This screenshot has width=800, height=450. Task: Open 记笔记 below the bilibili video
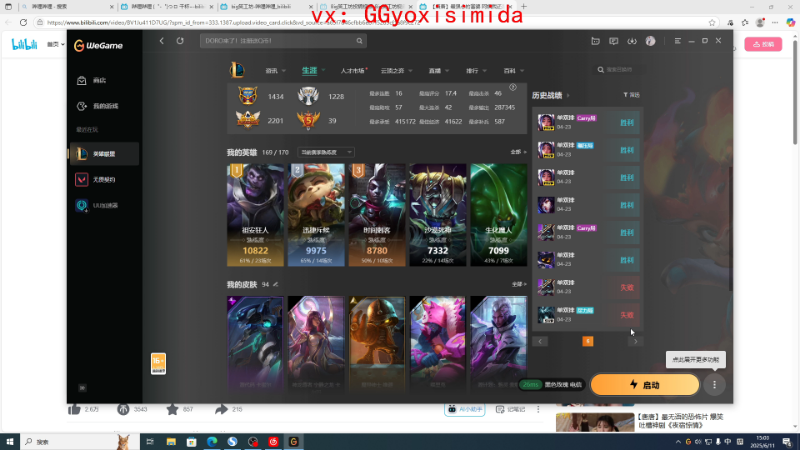pyautogui.click(x=510, y=409)
